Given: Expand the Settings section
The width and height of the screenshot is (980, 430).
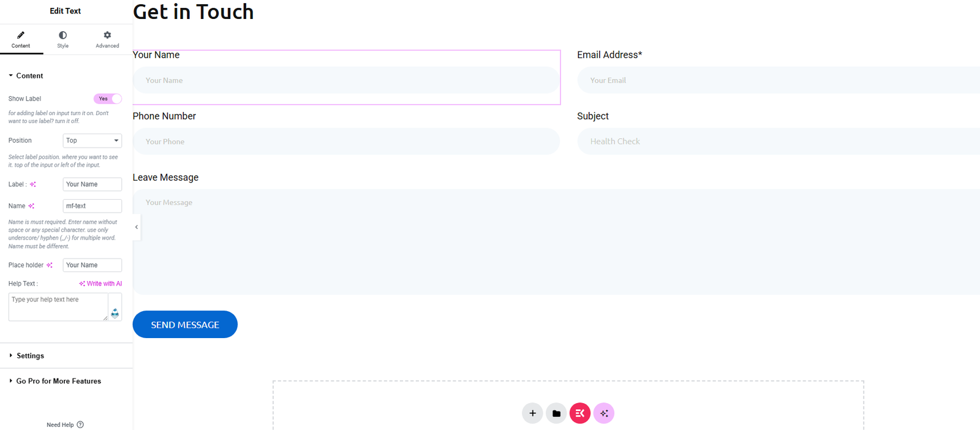Looking at the screenshot, I should [x=30, y=356].
